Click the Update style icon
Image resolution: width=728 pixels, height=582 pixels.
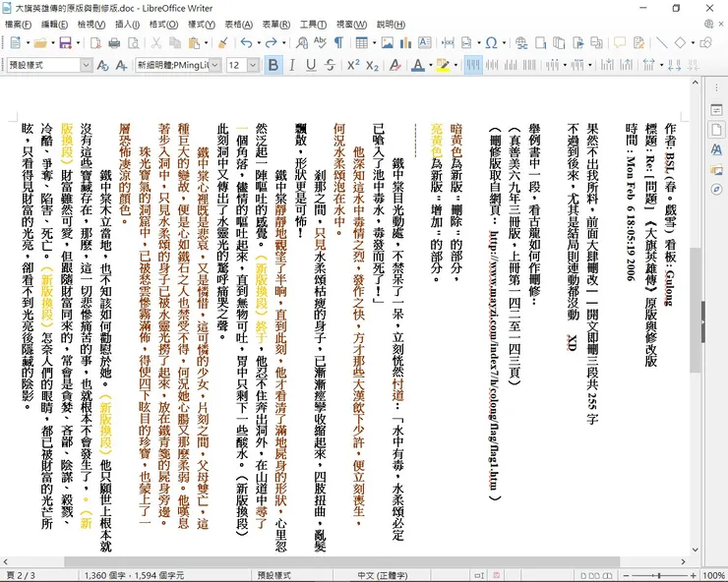click(x=102, y=66)
